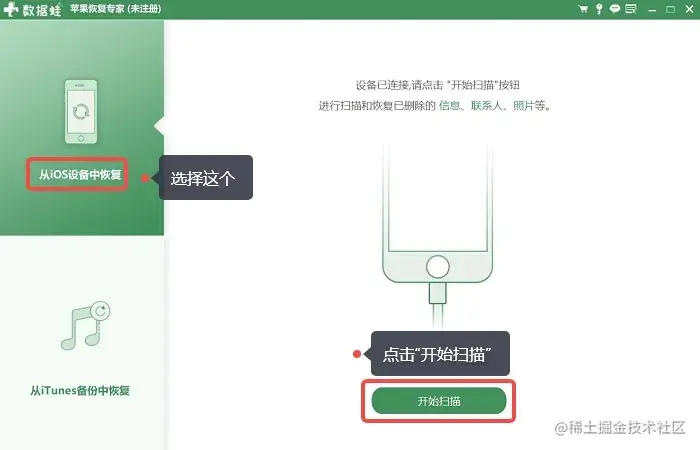
Task: Minimize the application window
Action: [x=652, y=9]
